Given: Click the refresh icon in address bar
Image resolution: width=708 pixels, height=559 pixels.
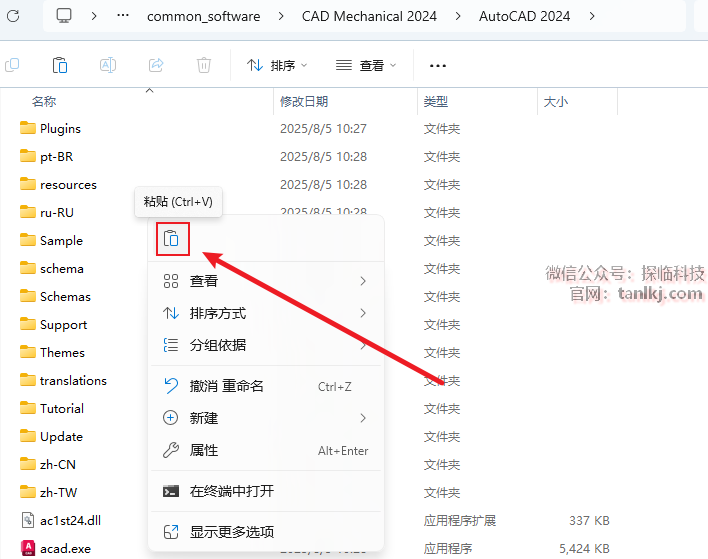Looking at the screenshot, I should point(13,16).
